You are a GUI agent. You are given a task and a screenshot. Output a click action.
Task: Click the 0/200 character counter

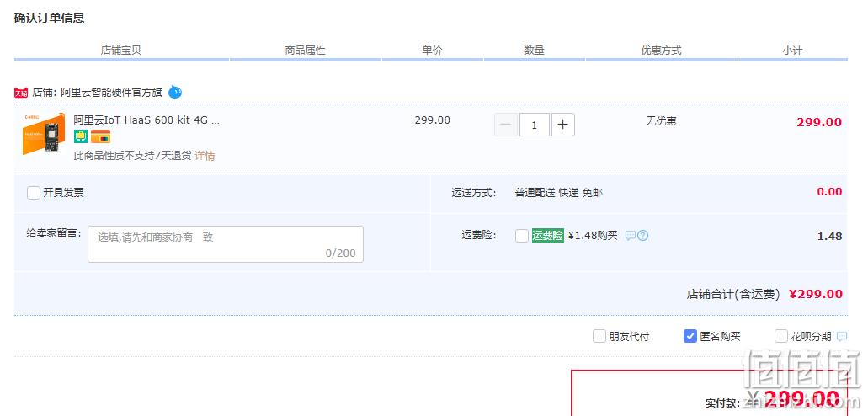[x=340, y=253]
